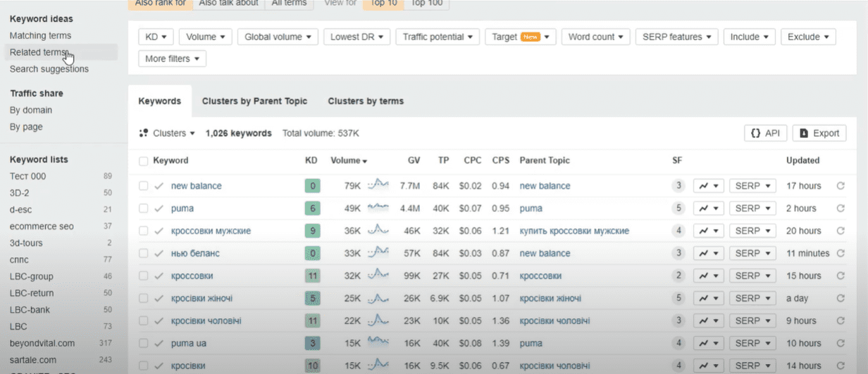Screen dimensions: 868x374
Task: Tick checkbox for кроссовки мужские
Action: pyautogui.click(x=144, y=231)
